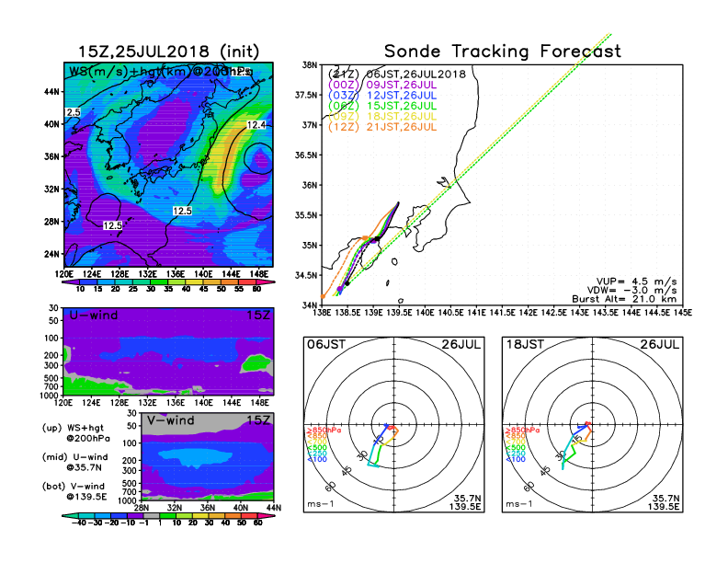Click 'ms-1' unit in the 18JST hodograph
Screen dimensions: 728x563
click(519, 504)
